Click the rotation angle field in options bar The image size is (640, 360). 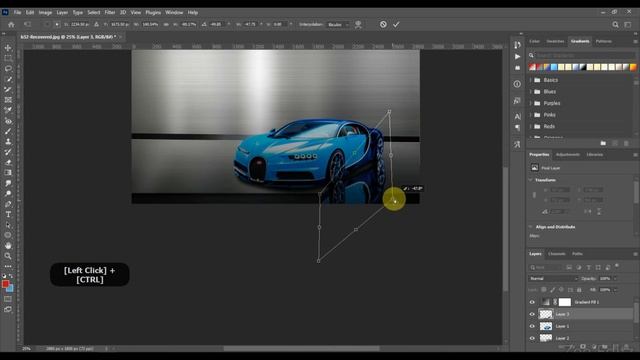tap(216, 24)
